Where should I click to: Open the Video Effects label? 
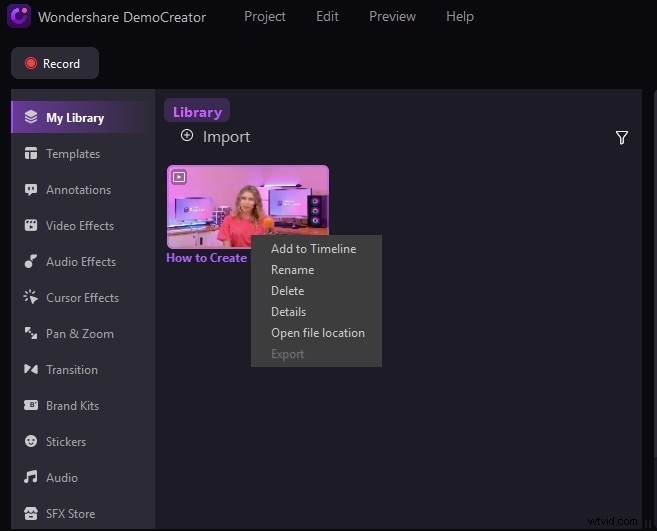(80, 226)
